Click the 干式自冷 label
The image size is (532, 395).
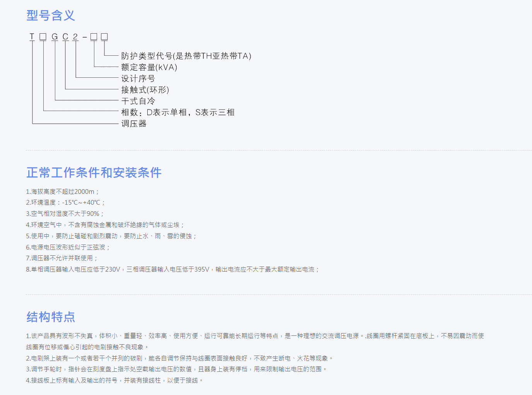pos(138,101)
